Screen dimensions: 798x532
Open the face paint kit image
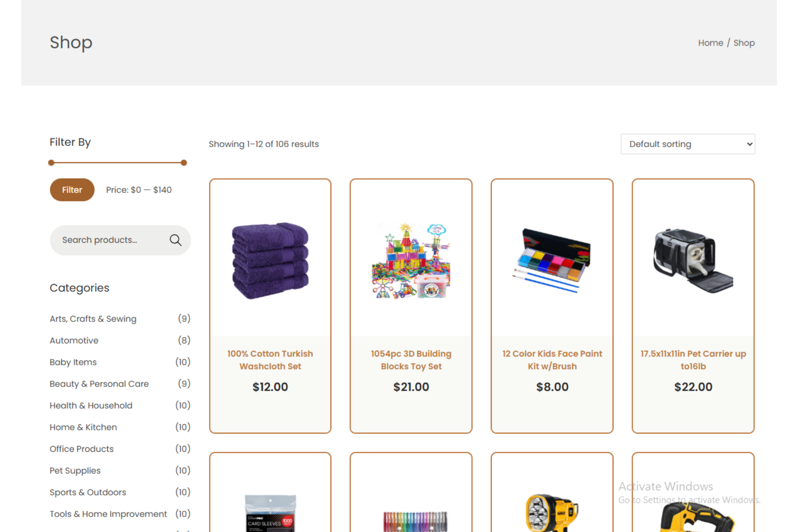[552, 261]
